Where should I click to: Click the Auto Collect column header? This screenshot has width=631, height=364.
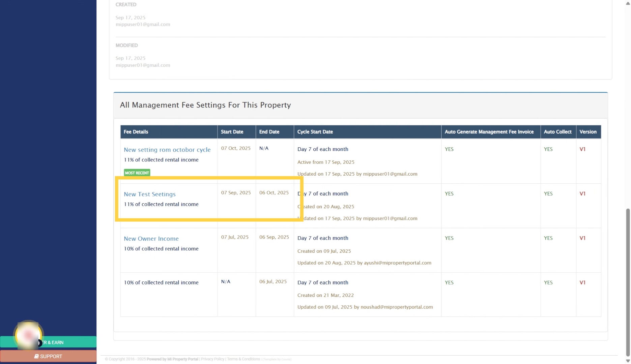click(x=557, y=132)
